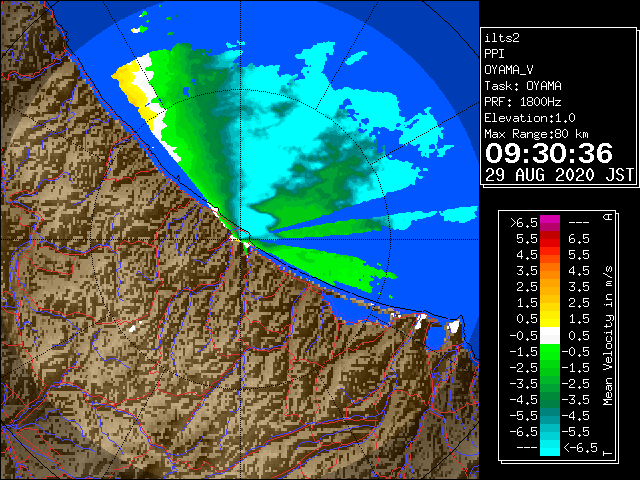
Task: Select the "Elevation:1.0" text
Action: 530,118
